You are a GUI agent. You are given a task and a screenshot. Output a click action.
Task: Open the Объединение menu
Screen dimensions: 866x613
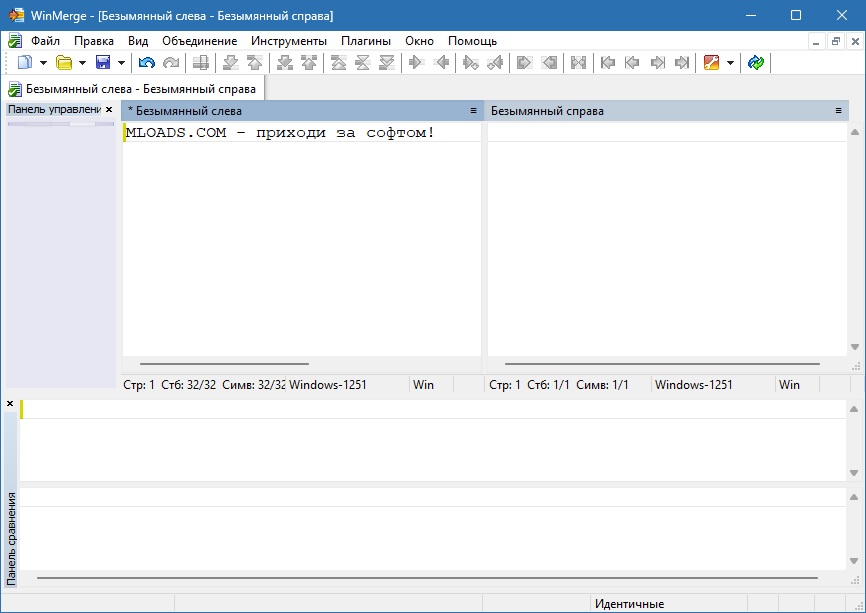[x=199, y=41]
